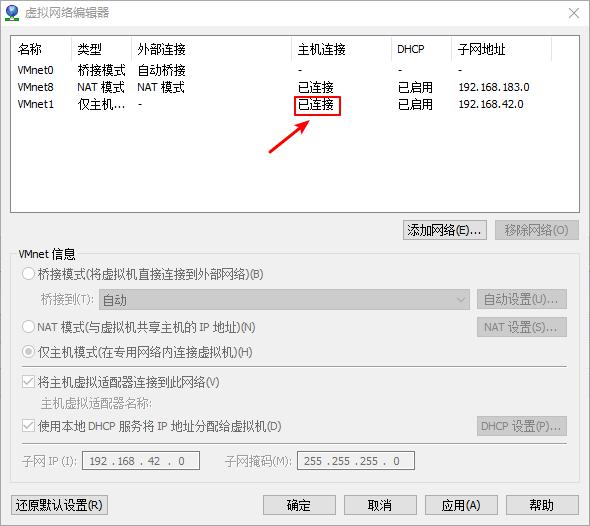
Task: Click 已连接 in the VMnet1 row
Action: pyautogui.click(x=316, y=104)
